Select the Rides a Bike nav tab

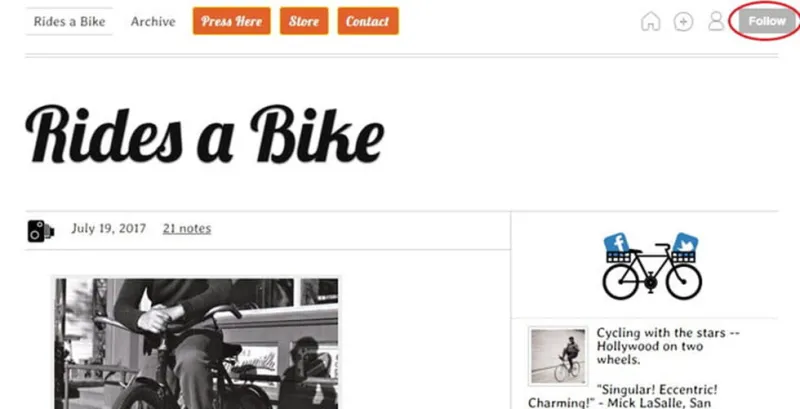pos(69,21)
